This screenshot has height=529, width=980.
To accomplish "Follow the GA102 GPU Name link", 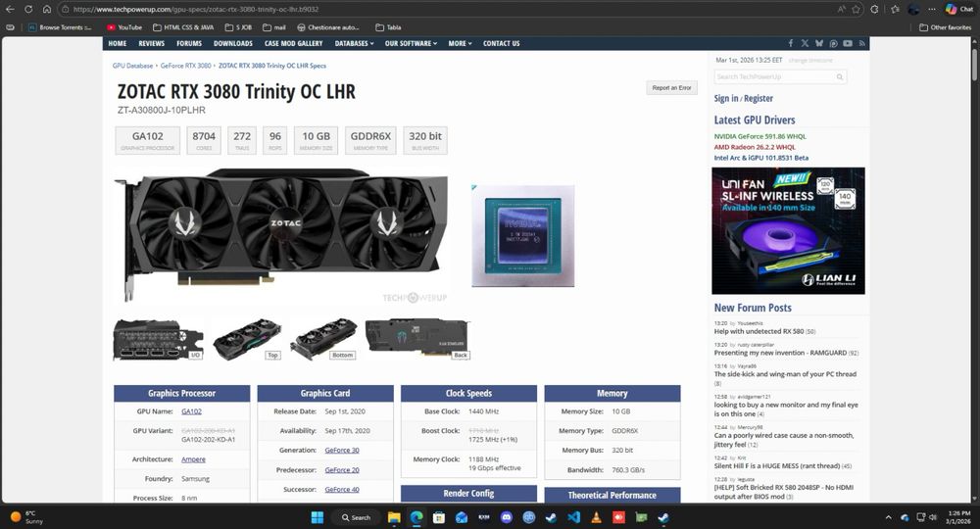I will coord(191,411).
